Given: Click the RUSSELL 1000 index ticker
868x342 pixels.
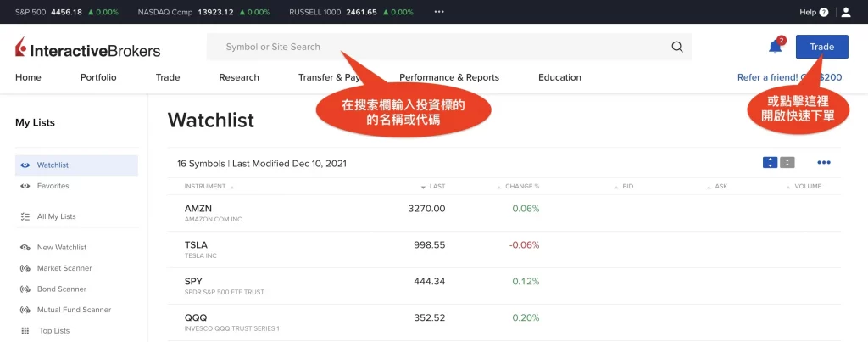Looking at the screenshot, I should [x=352, y=12].
